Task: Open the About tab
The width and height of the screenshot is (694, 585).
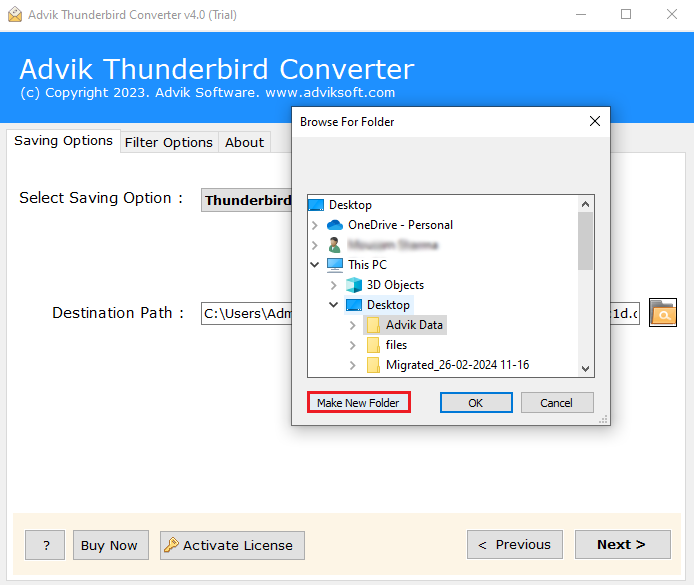Action: pyautogui.click(x=244, y=142)
